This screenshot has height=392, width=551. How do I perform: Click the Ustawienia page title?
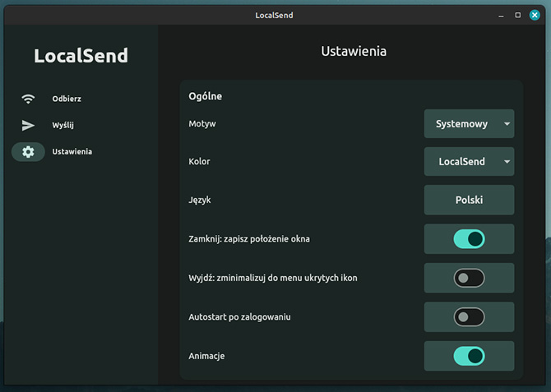point(354,51)
